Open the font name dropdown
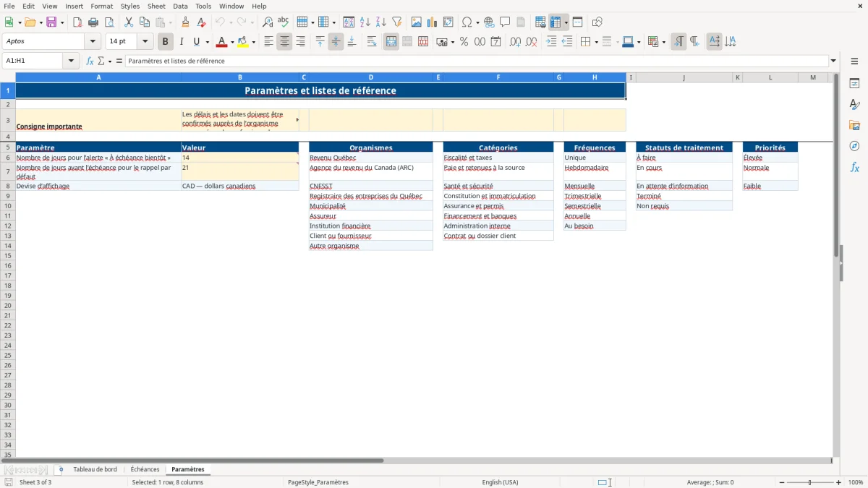Image resolution: width=868 pixels, height=488 pixels. 93,42
